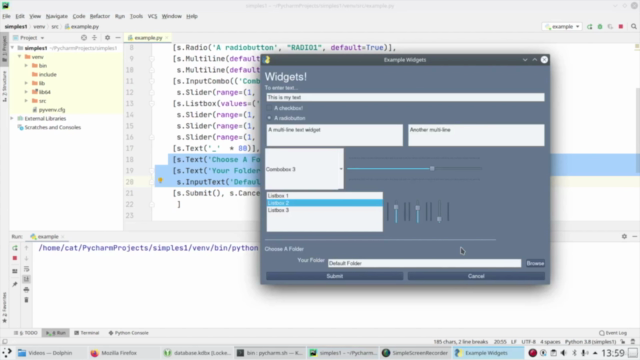Click the 'This is my text' input field

pyautogui.click(x=405, y=97)
